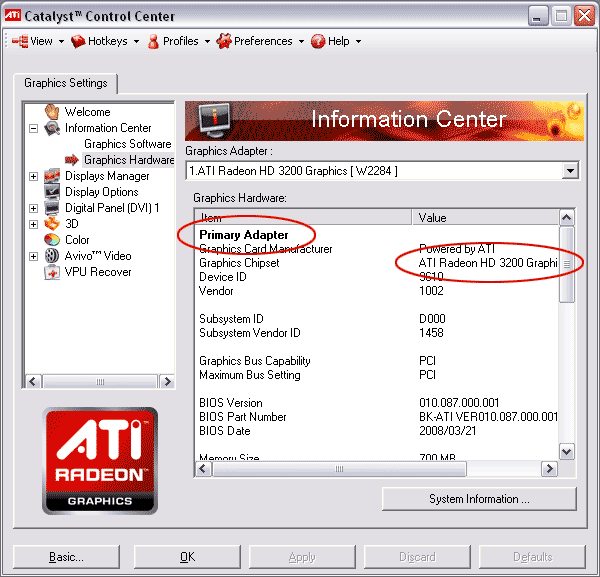Click the Discard button

click(x=417, y=557)
